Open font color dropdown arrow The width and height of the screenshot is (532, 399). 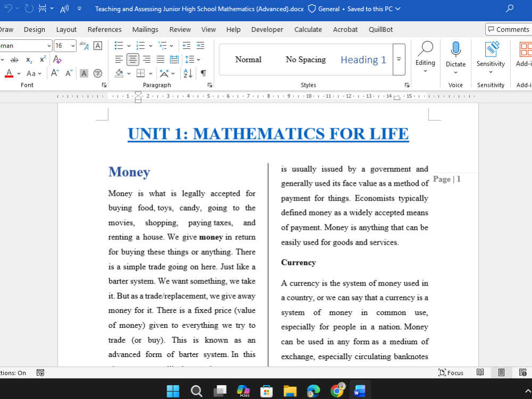click(x=19, y=73)
